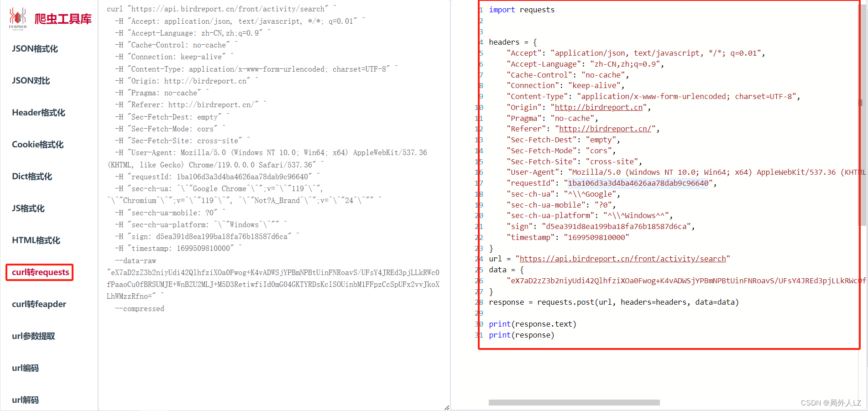Click the bottom-right handle of the curl input
This screenshot has width=868, height=411.
click(x=447, y=407)
